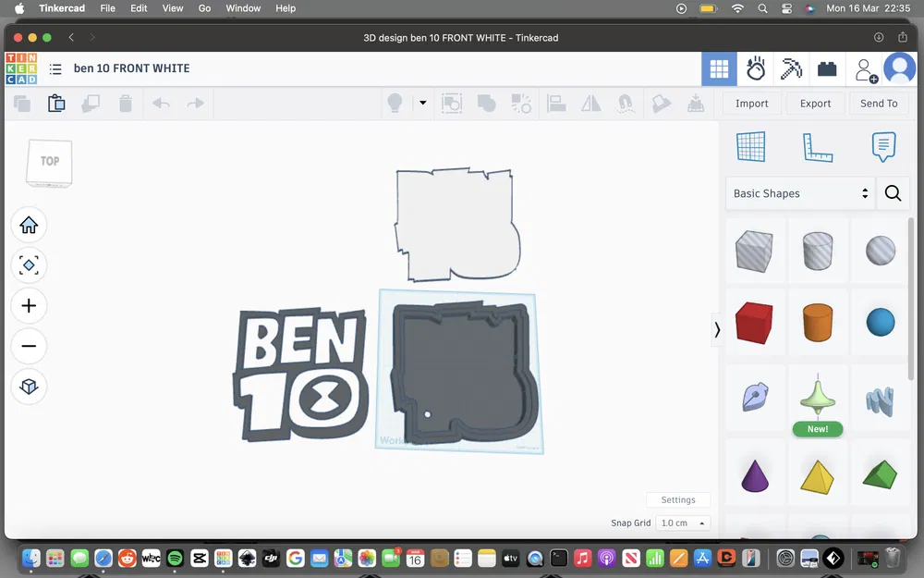Click the design name field ben 10 FRONT WHITE
Viewport: 924px width, 578px height.
coord(132,68)
